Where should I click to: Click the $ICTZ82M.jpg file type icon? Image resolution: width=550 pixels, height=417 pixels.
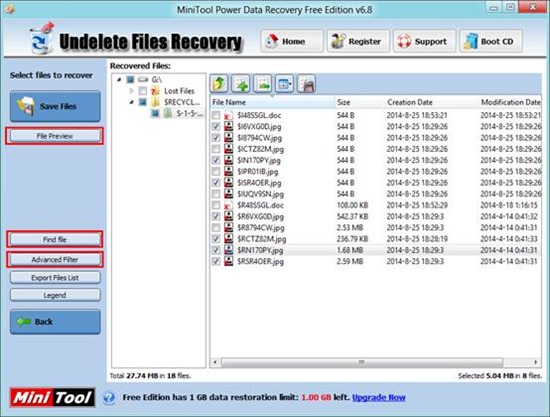(x=228, y=149)
